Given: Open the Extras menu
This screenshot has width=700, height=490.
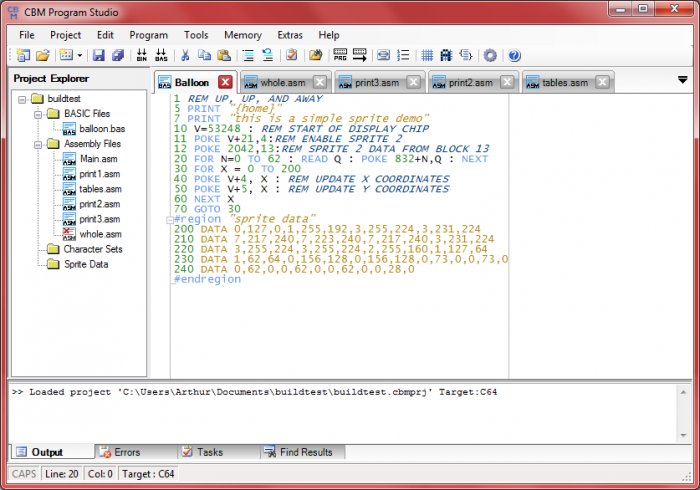Looking at the screenshot, I should click(290, 35).
